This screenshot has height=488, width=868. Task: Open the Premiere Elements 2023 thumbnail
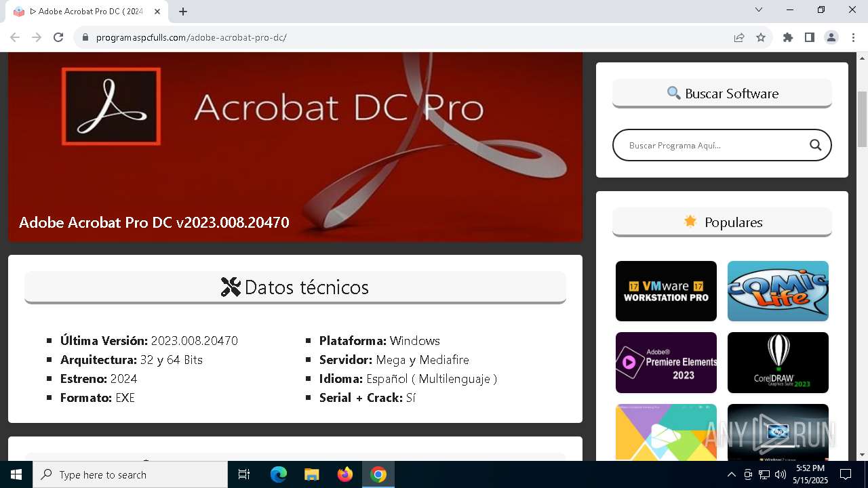tap(666, 363)
